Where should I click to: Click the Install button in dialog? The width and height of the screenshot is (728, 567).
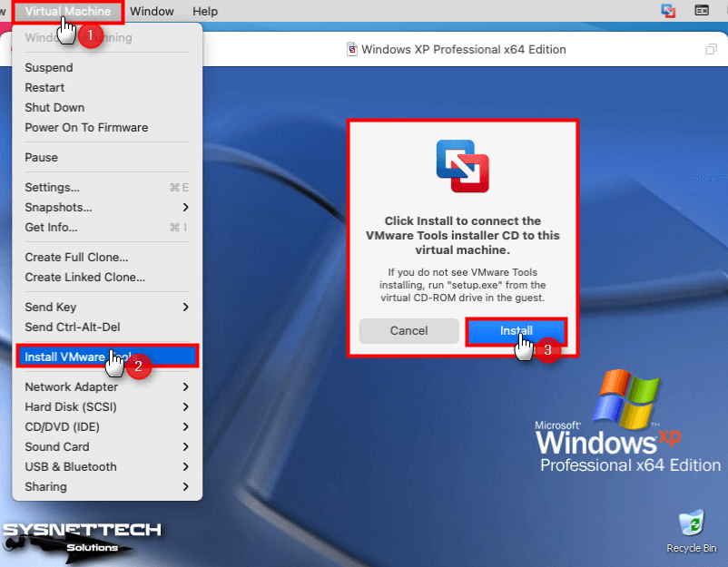tap(516, 331)
